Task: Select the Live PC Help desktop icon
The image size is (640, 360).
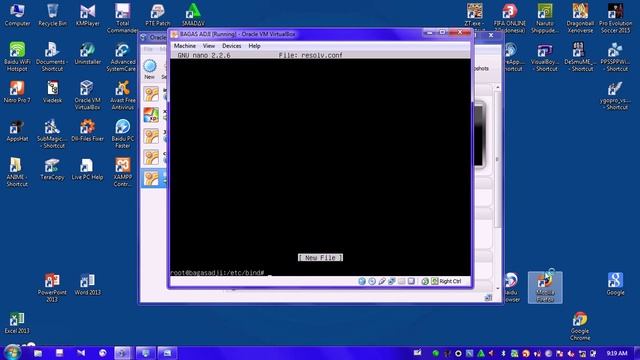Action: [x=87, y=169]
